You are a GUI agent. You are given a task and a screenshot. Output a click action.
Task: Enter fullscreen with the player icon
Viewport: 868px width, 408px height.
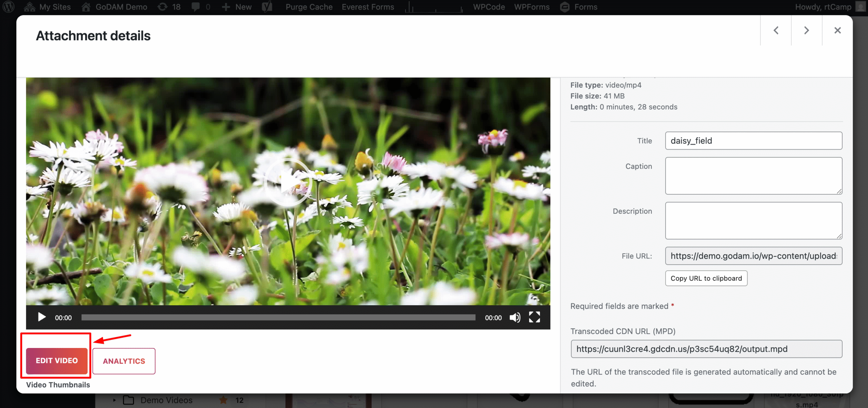coord(534,317)
